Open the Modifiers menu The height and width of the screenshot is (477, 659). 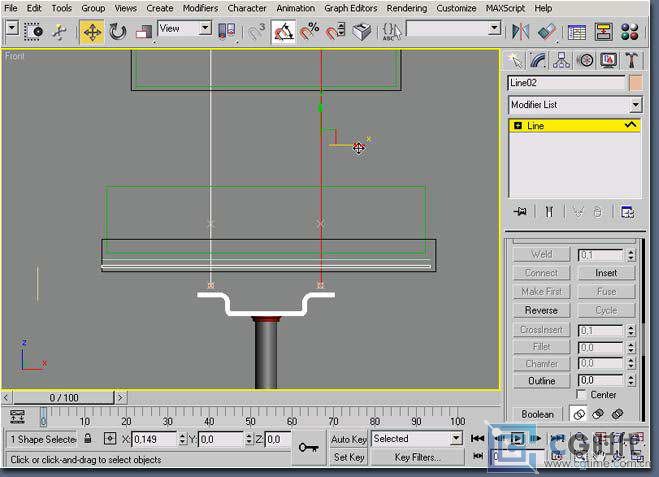[x=200, y=8]
